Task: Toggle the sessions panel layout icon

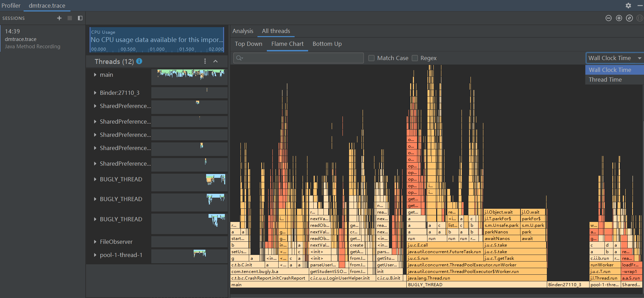Action: pyautogui.click(x=80, y=18)
